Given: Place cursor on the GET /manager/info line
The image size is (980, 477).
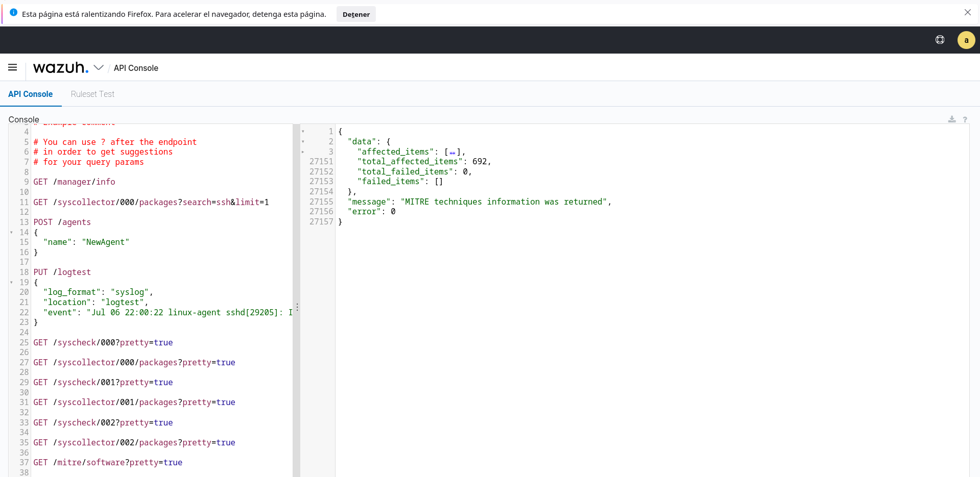Looking at the screenshot, I should [75, 182].
